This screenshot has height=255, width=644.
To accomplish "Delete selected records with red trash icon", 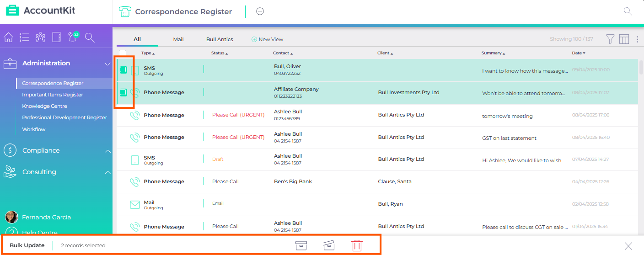I will tap(357, 245).
